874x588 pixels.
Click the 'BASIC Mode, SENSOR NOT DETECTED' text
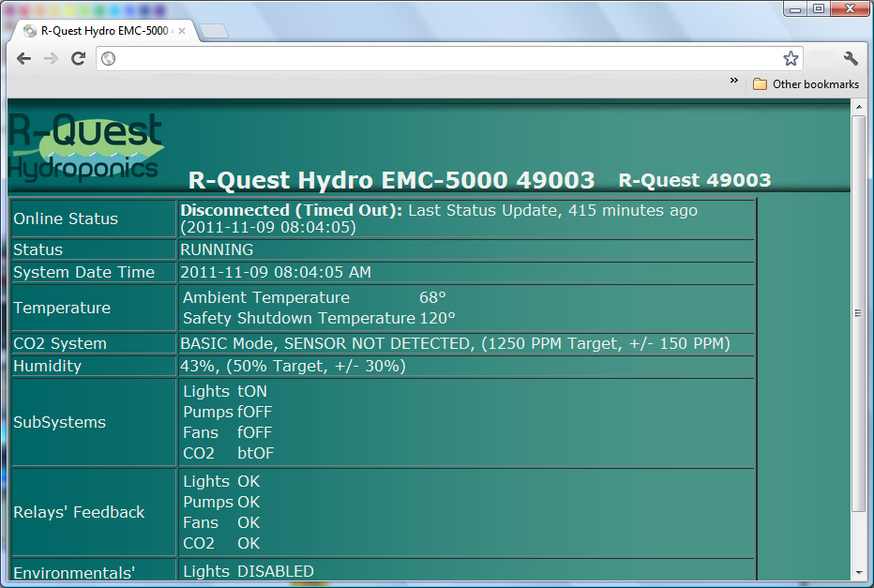pos(328,343)
